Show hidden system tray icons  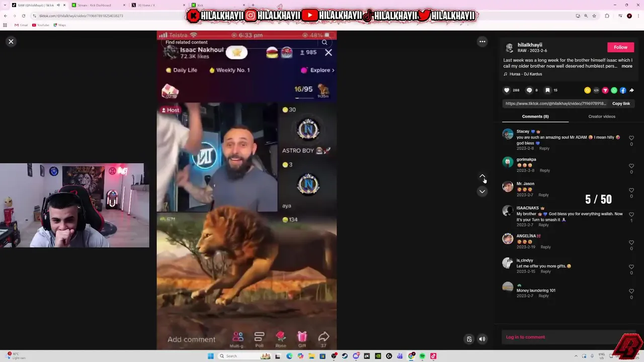point(576,356)
